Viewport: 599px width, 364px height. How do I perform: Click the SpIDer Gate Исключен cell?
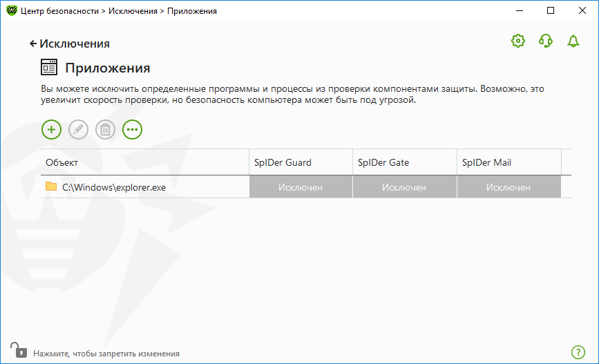[x=404, y=187]
